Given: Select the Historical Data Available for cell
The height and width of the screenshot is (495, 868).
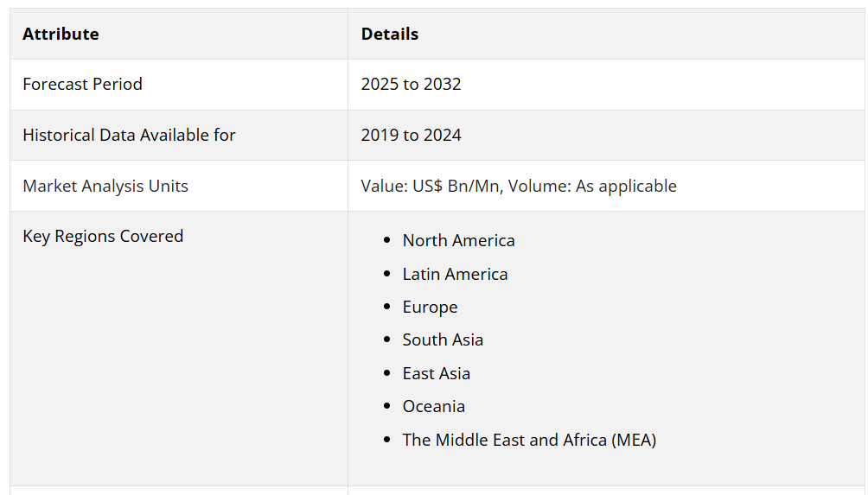Looking at the screenshot, I should (129, 135).
